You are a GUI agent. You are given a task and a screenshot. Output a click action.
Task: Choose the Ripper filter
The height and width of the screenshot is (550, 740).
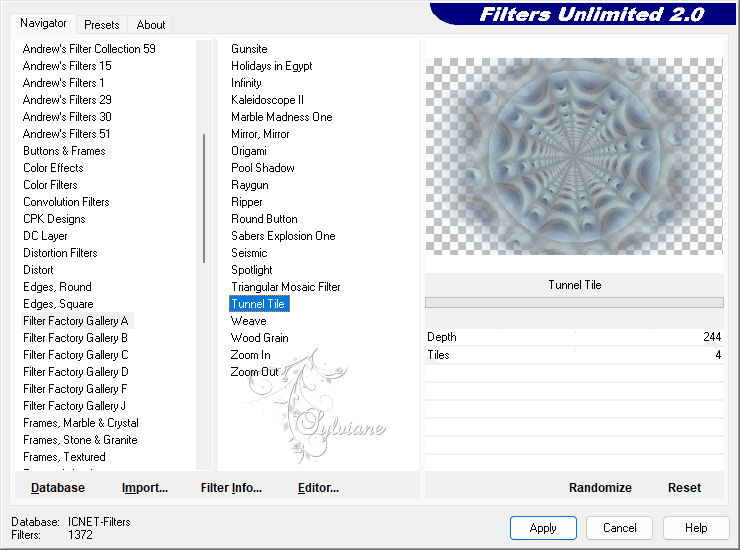246,202
